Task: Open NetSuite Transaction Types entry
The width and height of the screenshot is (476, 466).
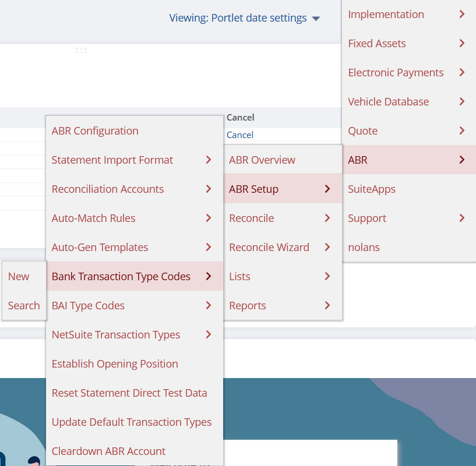Action: pyautogui.click(x=116, y=335)
